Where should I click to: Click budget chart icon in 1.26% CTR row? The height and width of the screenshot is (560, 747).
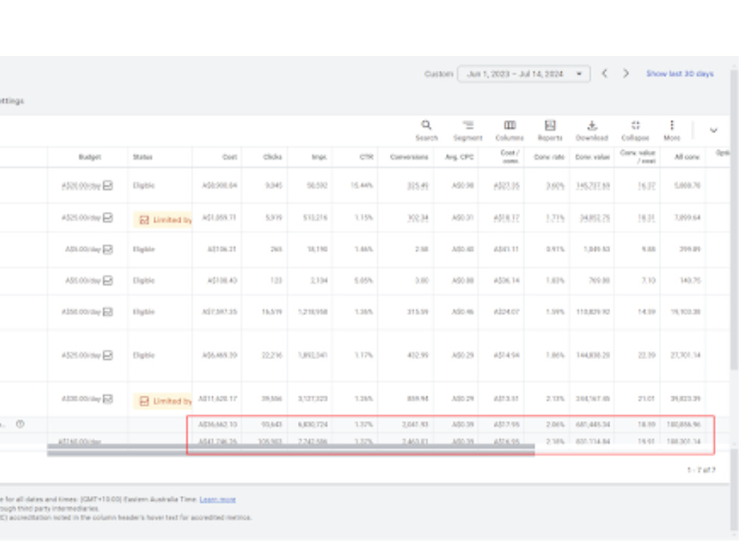click(x=108, y=399)
